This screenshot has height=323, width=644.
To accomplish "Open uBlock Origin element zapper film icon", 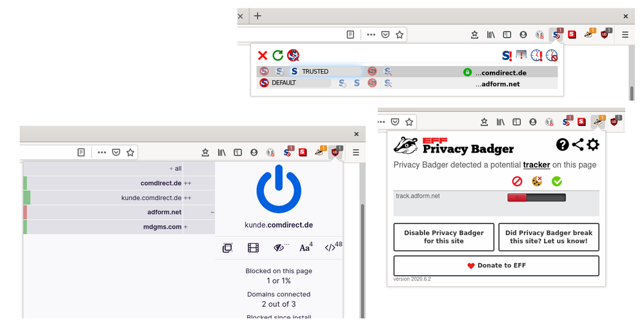I will coord(253,247).
